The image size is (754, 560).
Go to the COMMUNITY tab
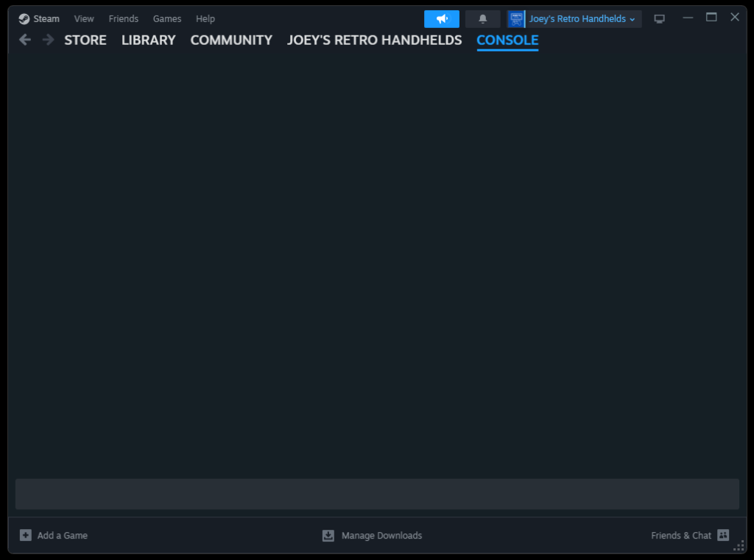pyautogui.click(x=231, y=40)
